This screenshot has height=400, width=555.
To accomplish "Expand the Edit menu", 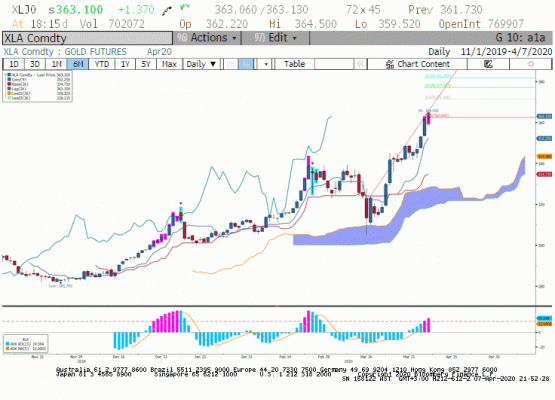I will pos(275,38).
